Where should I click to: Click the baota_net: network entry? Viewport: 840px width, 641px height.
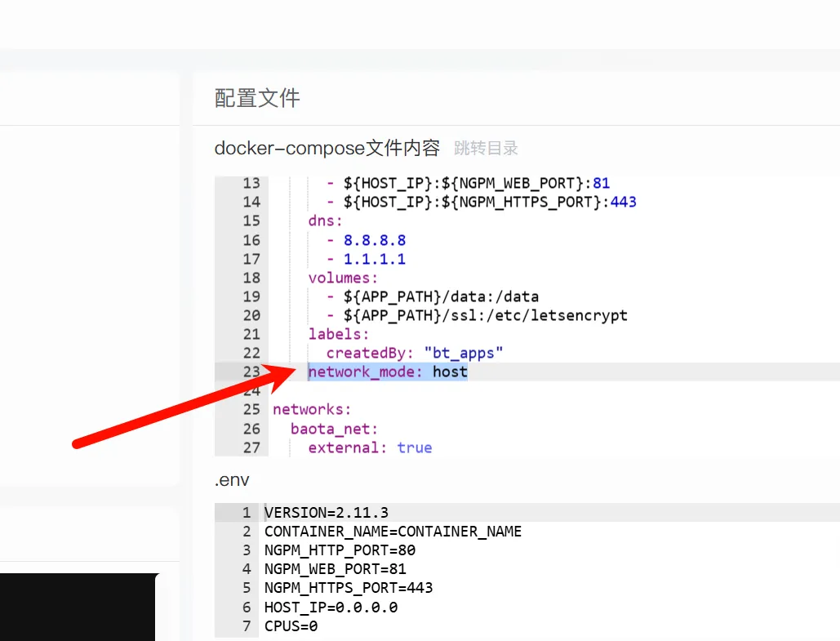(335, 429)
